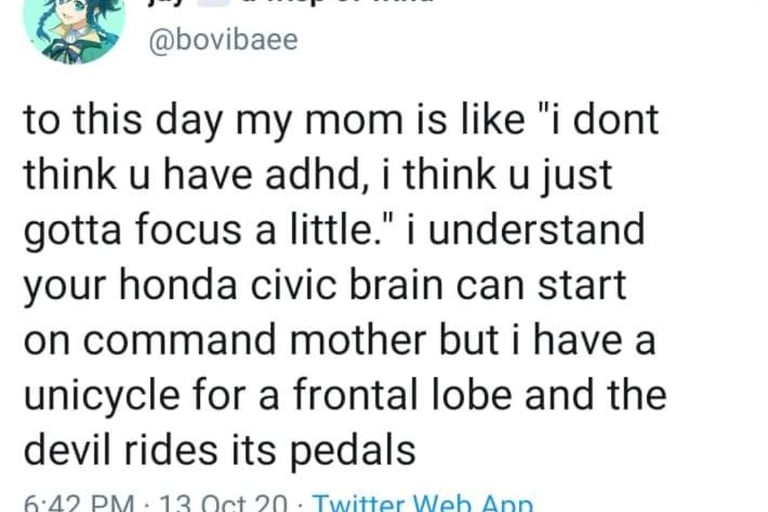This screenshot has height=512, width=768.
Task: Click the word "unicycle" in the tweet
Action: click(x=101, y=396)
